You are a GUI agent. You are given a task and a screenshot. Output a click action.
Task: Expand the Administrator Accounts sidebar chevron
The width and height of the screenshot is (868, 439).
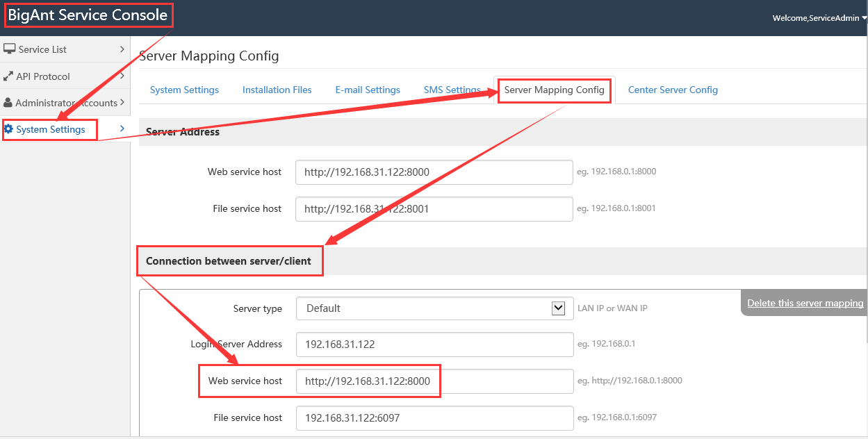(x=122, y=103)
